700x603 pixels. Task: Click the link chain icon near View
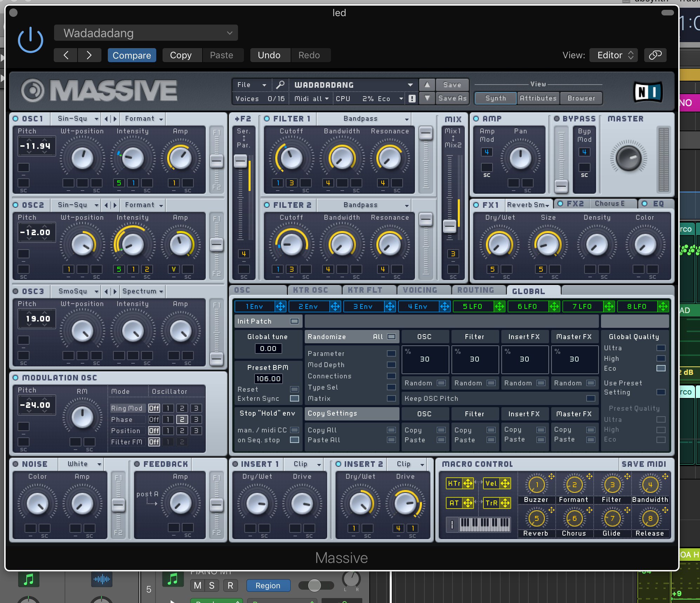coord(655,55)
